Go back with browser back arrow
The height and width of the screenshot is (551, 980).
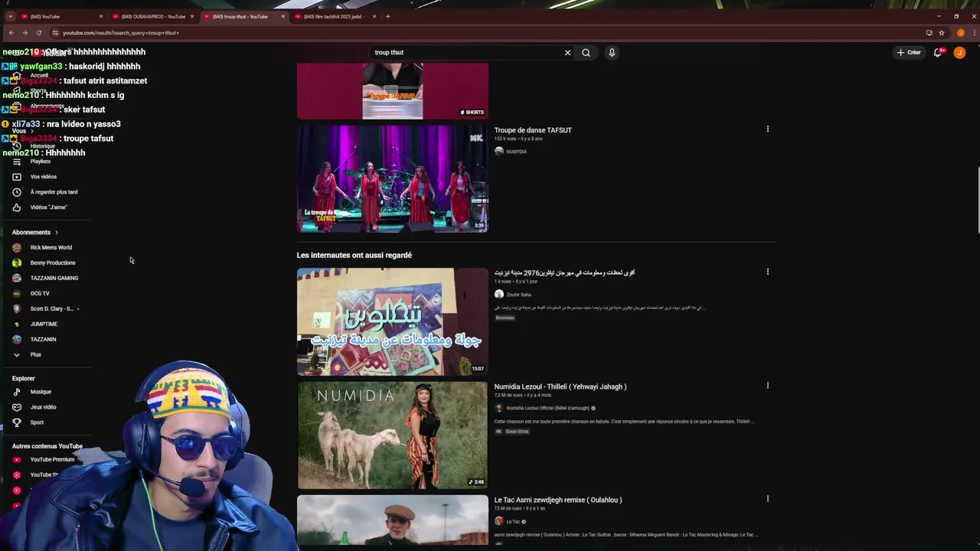(11, 33)
